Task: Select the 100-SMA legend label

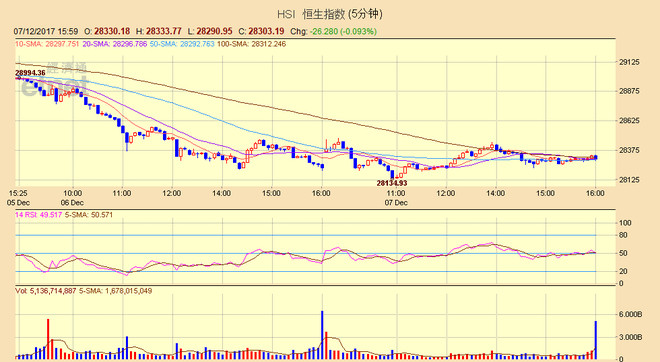Action: coord(252,44)
